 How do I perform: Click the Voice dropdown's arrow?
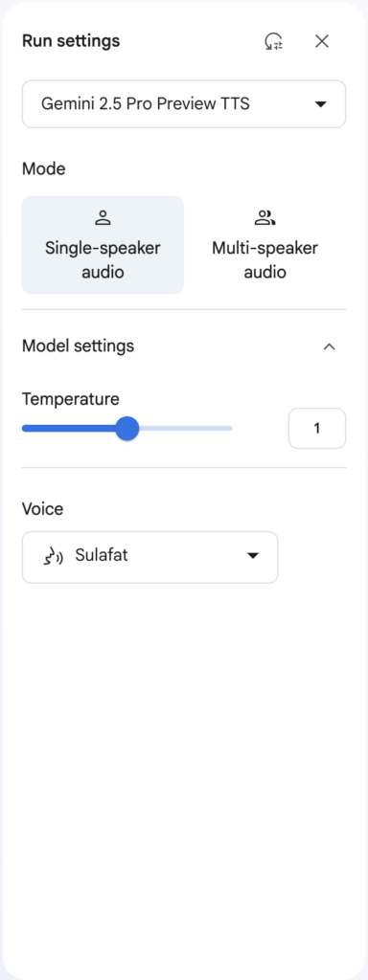pos(253,556)
